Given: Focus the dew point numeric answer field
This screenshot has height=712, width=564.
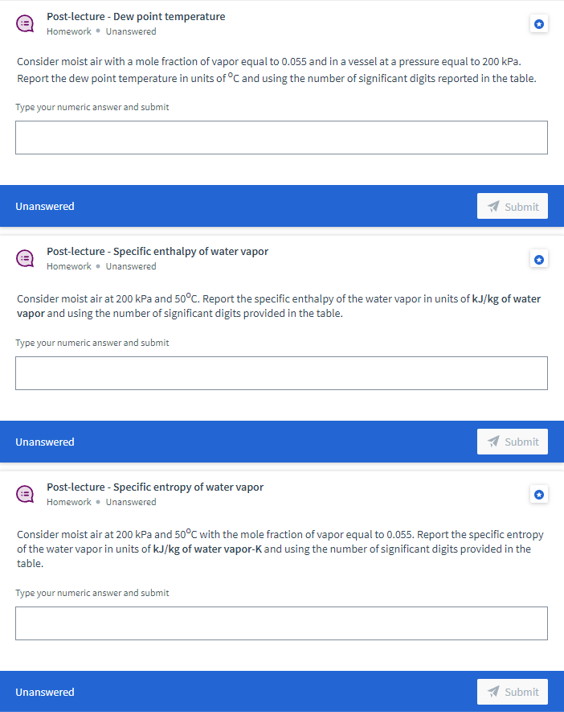Looking at the screenshot, I should point(281,138).
